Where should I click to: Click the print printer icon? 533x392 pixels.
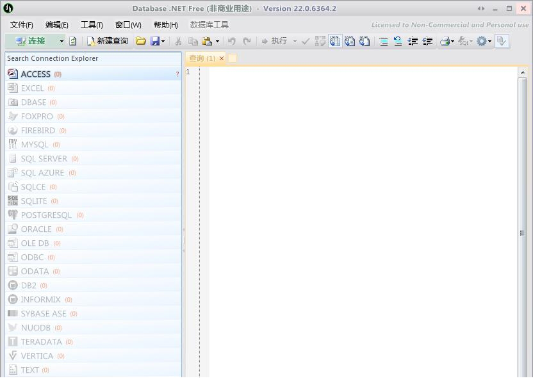tap(445, 41)
